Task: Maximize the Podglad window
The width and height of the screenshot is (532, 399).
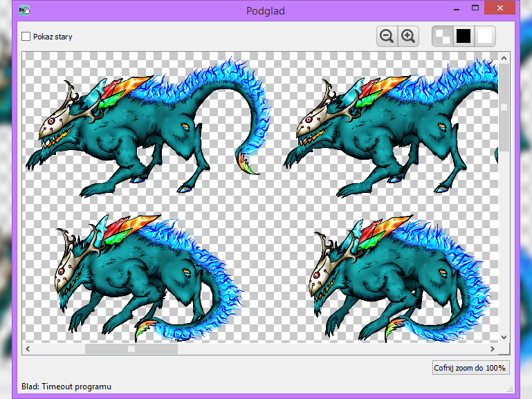Action: coord(475,8)
